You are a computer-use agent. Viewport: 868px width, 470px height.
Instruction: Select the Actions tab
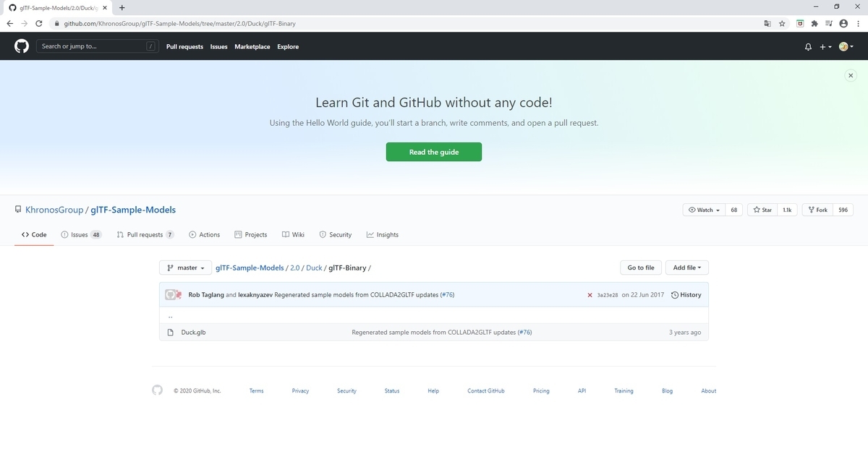point(204,235)
